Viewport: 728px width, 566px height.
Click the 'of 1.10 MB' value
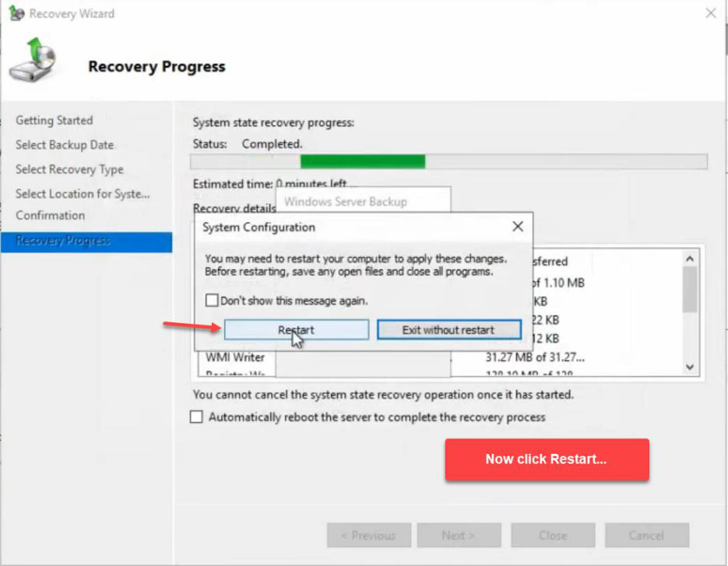pyautogui.click(x=558, y=283)
